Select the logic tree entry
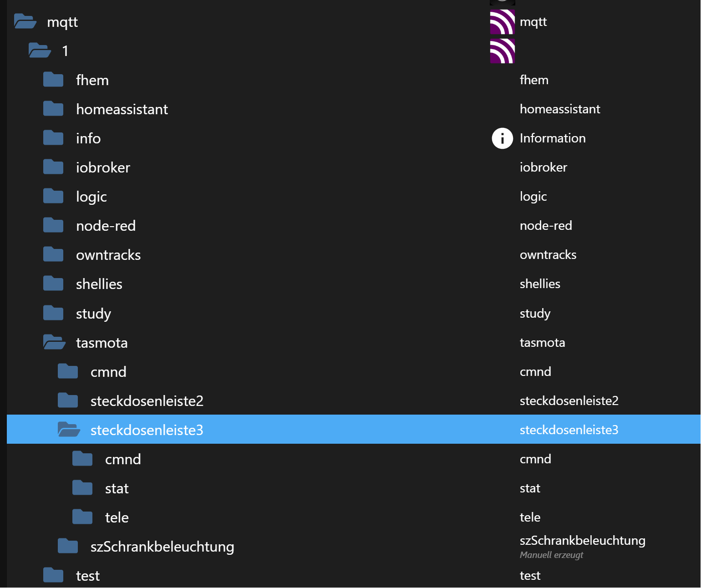Image resolution: width=701 pixels, height=588 pixels. pos(91,197)
